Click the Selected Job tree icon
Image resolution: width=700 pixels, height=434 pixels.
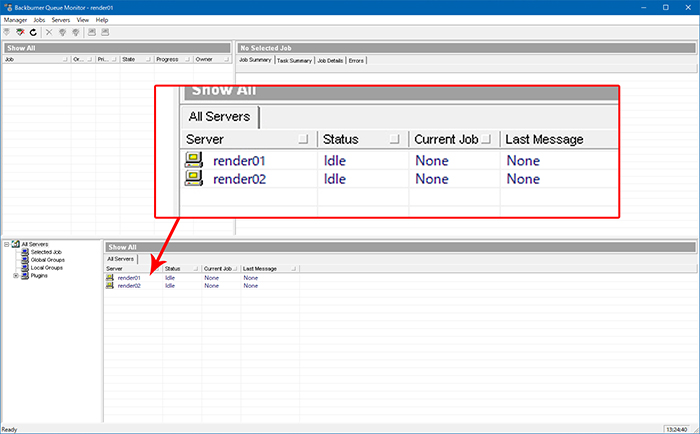(x=25, y=252)
